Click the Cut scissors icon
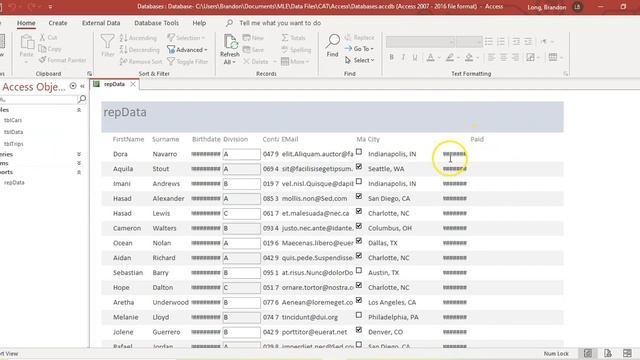 tap(42, 38)
